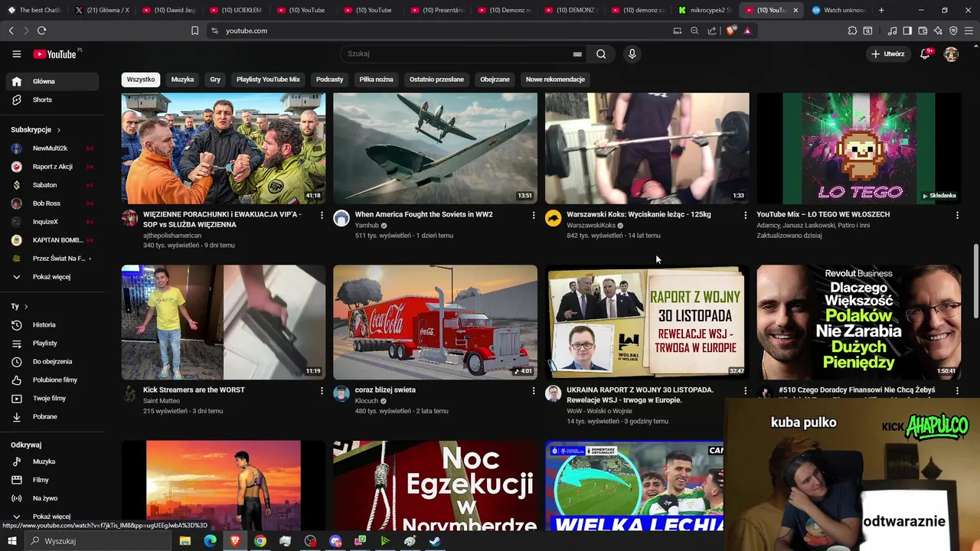Open Polubione filmy liked videos
980x551 pixels.
pos(51,380)
